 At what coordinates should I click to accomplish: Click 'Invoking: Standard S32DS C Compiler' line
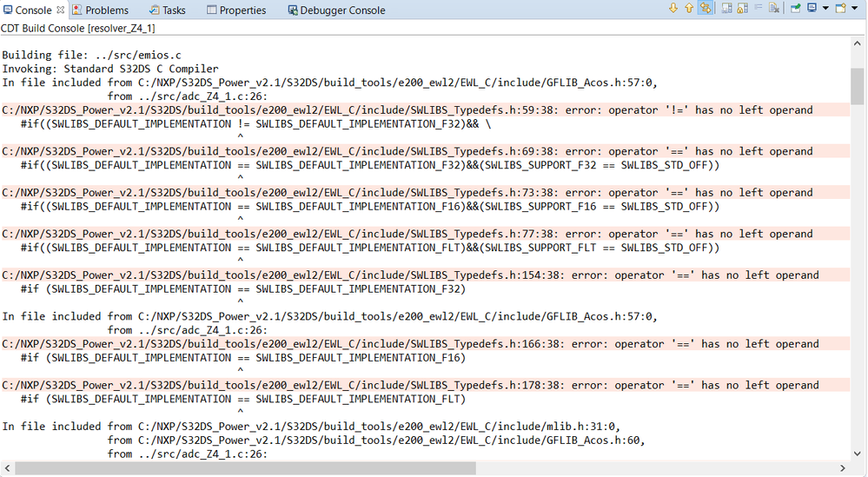pos(110,69)
